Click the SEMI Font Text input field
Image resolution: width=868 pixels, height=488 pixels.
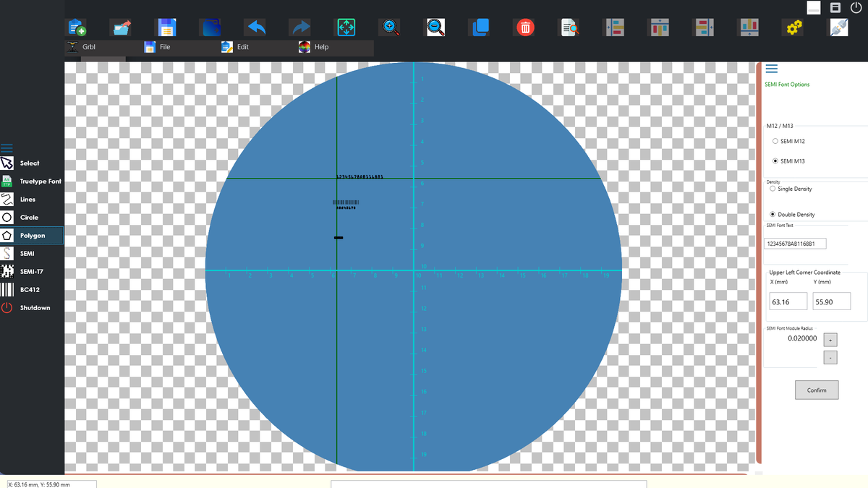coord(795,244)
